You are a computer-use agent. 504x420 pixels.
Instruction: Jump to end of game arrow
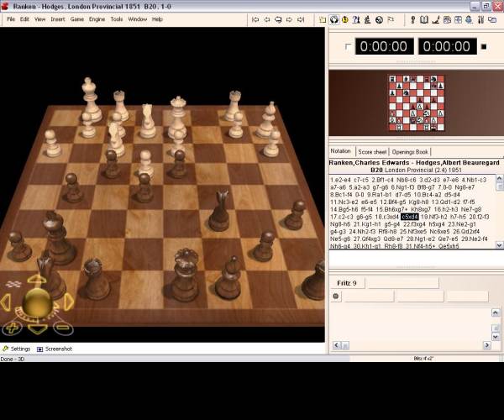(x=301, y=19)
